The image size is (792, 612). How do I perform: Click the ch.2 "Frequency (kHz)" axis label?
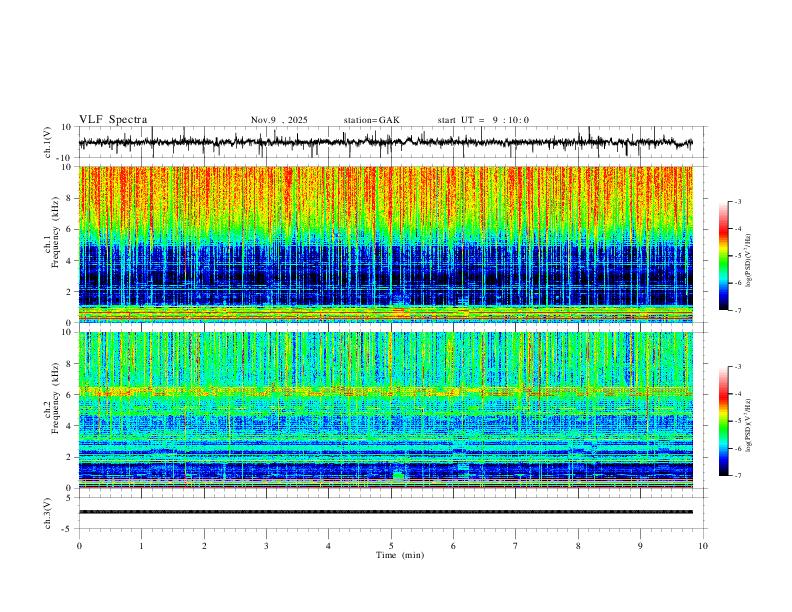point(56,398)
